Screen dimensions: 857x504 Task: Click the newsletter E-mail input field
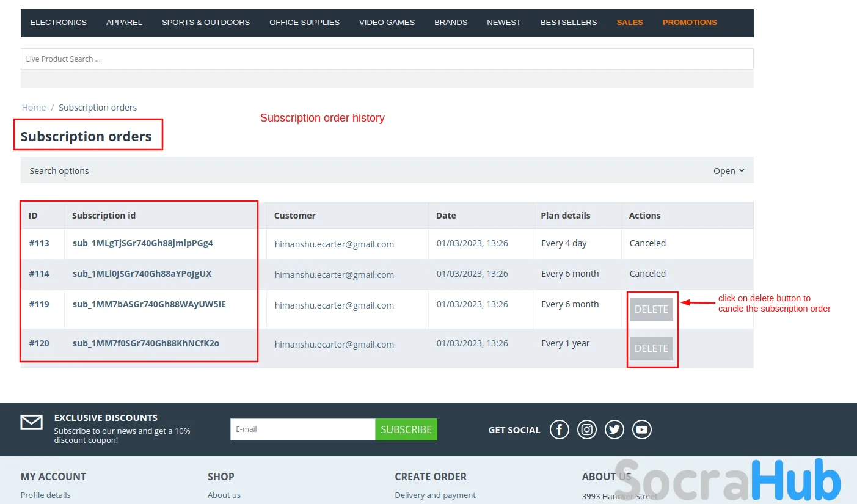302,429
